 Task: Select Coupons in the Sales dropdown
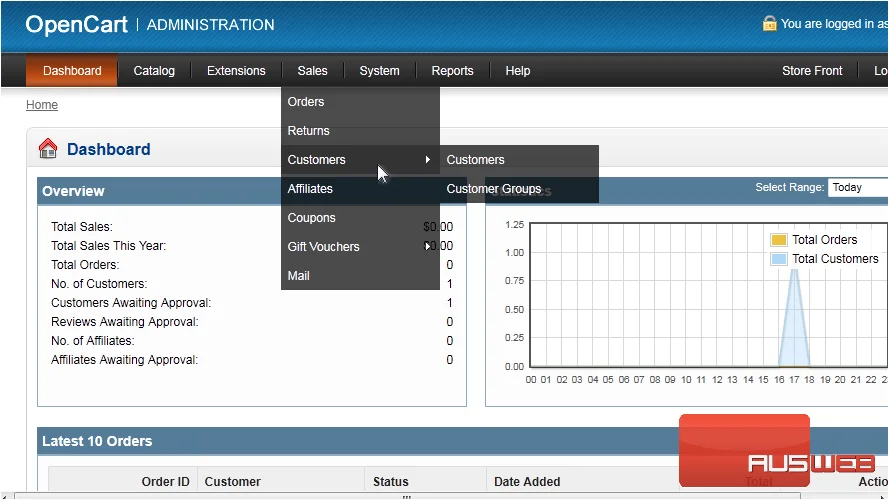[361, 218]
